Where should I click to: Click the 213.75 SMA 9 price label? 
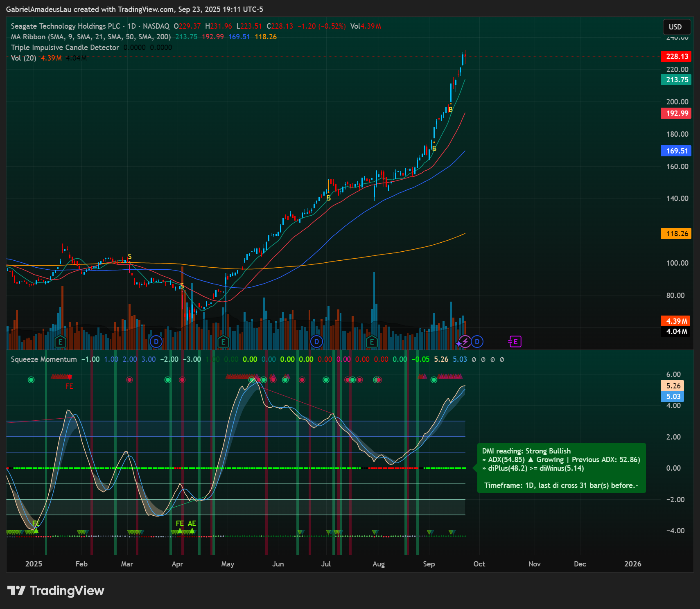(676, 80)
